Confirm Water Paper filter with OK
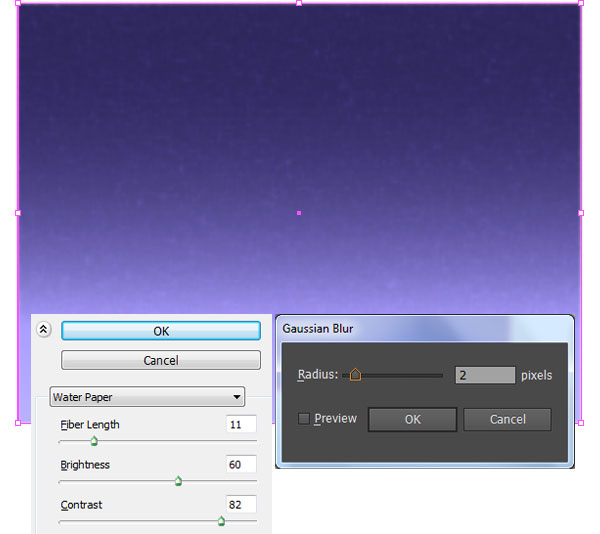Viewport: 600px width, 534px height. click(161, 331)
